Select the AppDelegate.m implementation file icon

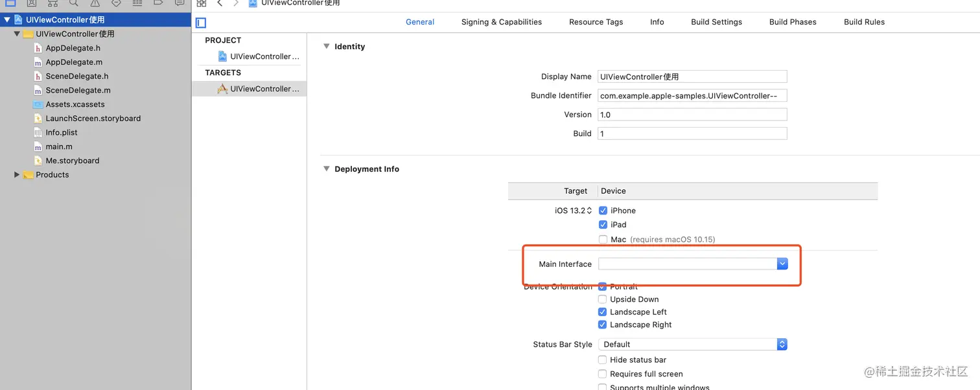pyautogui.click(x=38, y=62)
